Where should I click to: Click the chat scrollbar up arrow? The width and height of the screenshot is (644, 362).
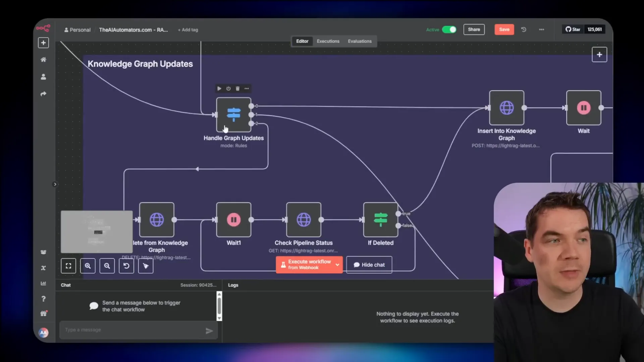click(x=219, y=294)
